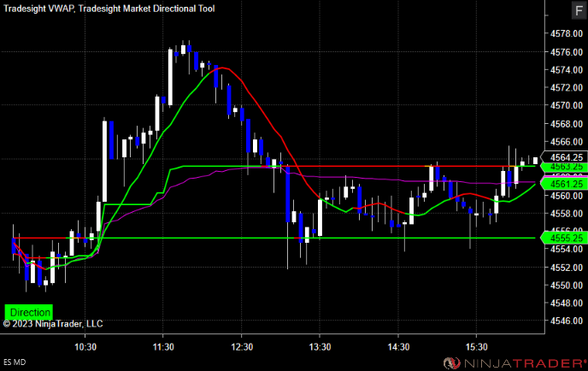Click the 12:30 time axis label
The image size is (588, 371).
242,346
